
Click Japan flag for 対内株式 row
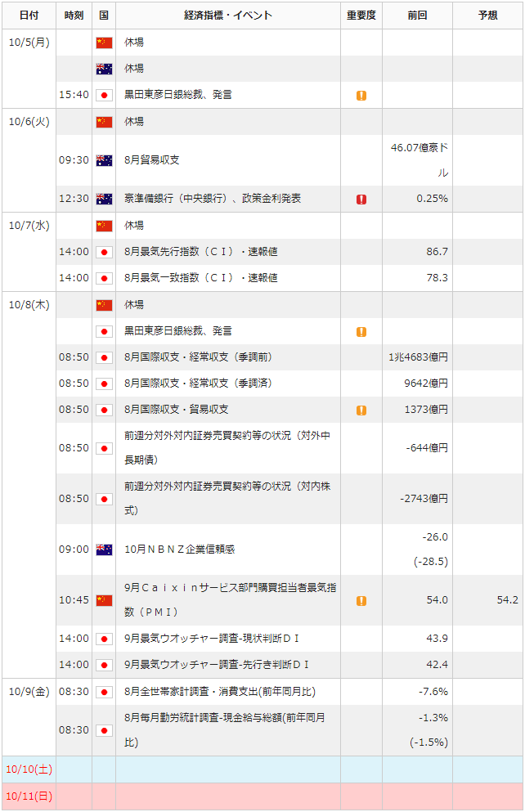point(104,499)
